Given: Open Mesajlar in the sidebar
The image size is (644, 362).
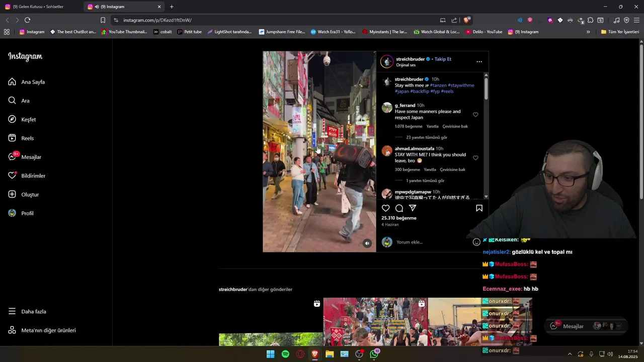Looking at the screenshot, I should [25, 157].
